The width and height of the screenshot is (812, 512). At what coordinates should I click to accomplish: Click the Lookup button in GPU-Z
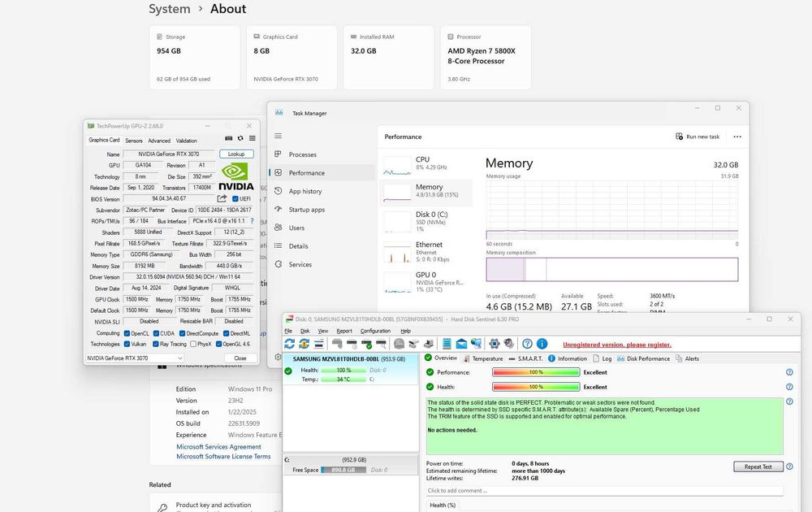pyautogui.click(x=236, y=154)
